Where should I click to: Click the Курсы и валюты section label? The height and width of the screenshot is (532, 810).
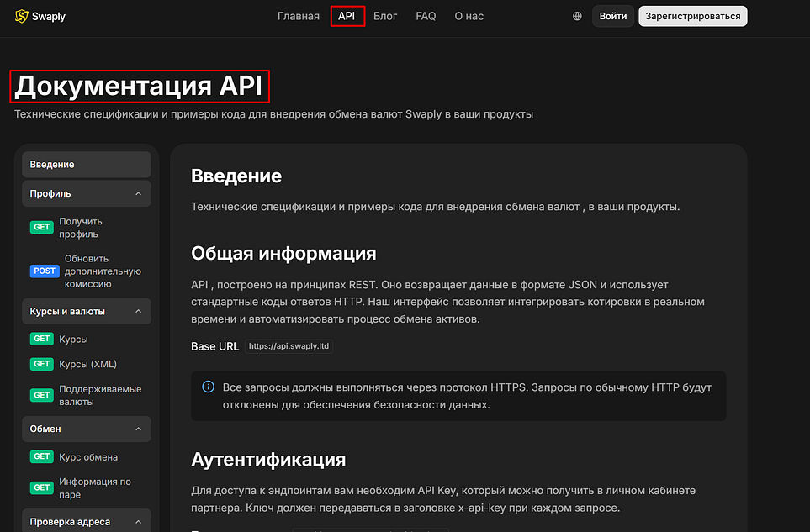(x=67, y=311)
